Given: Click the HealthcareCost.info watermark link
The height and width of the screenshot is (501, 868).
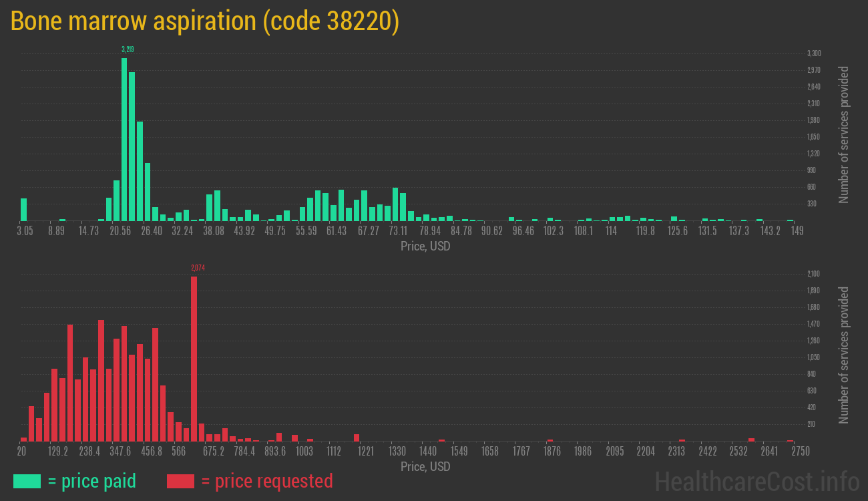Looking at the screenshot, I should coord(756,481).
